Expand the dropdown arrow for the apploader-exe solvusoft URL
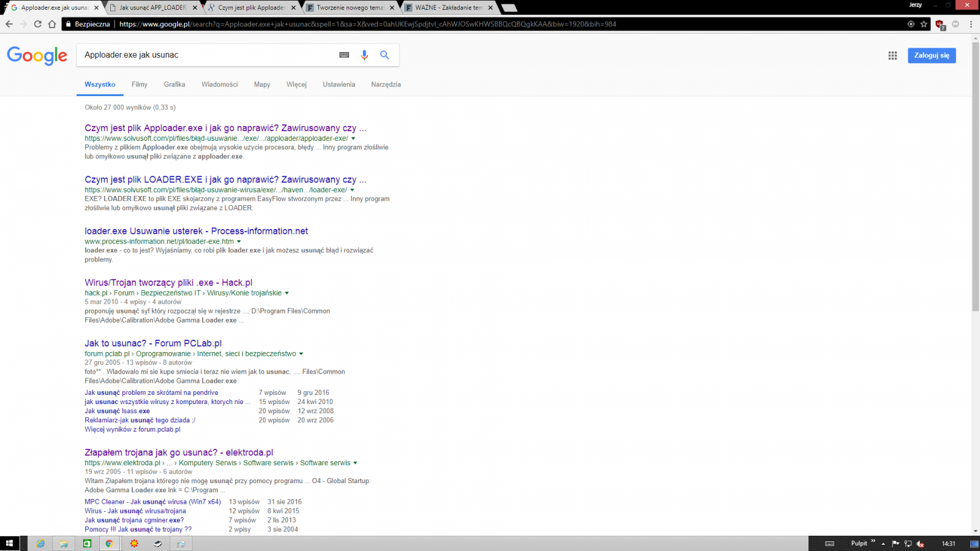 click(x=353, y=138)
